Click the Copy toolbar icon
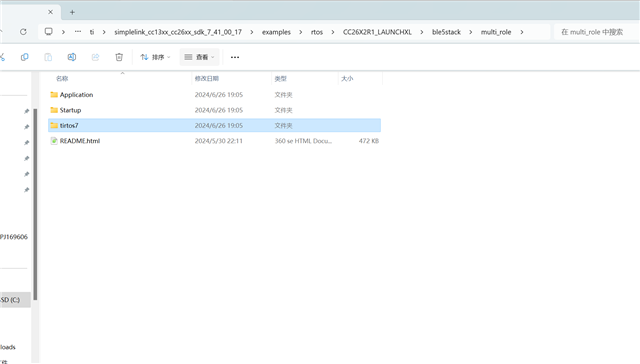Screen dimensions: 640x364 24,57
